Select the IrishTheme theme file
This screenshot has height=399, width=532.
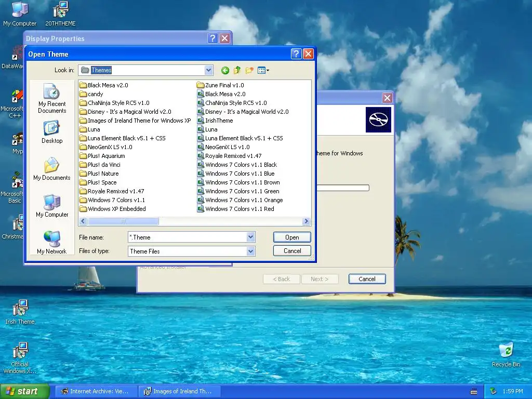(x=215, y=121)
